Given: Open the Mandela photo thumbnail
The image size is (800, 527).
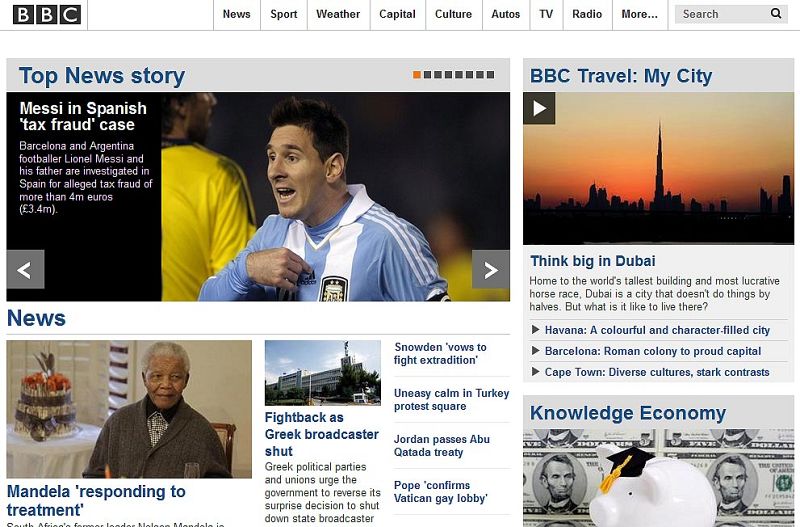Looking at the screenshot, I should tap(129, 409).
